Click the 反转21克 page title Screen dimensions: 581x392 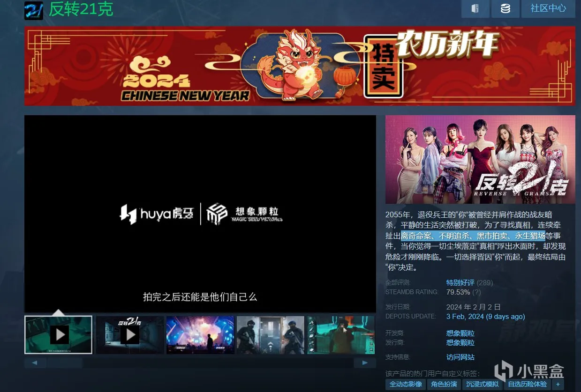[x=82, y=9]
